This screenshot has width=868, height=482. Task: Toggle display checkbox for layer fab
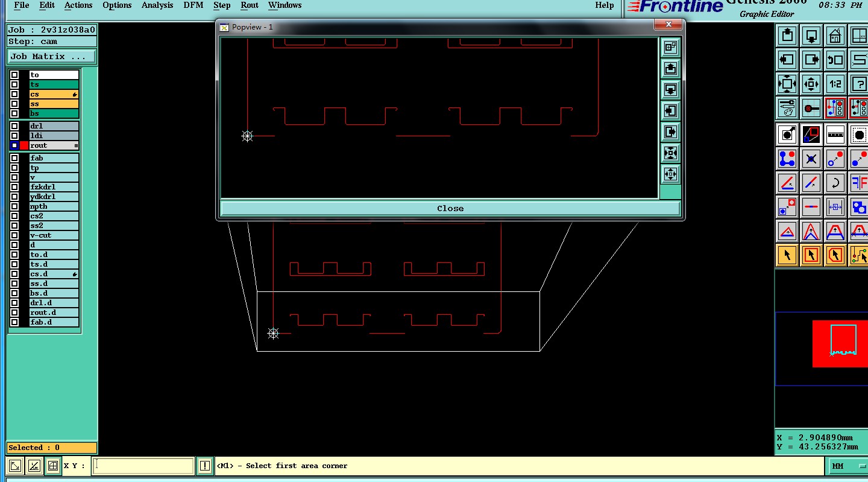[14, 158]
